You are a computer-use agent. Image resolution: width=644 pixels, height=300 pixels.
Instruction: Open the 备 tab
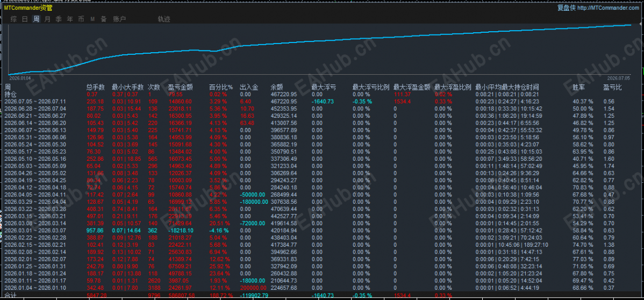pyautogui.click(x=104, y=19)
